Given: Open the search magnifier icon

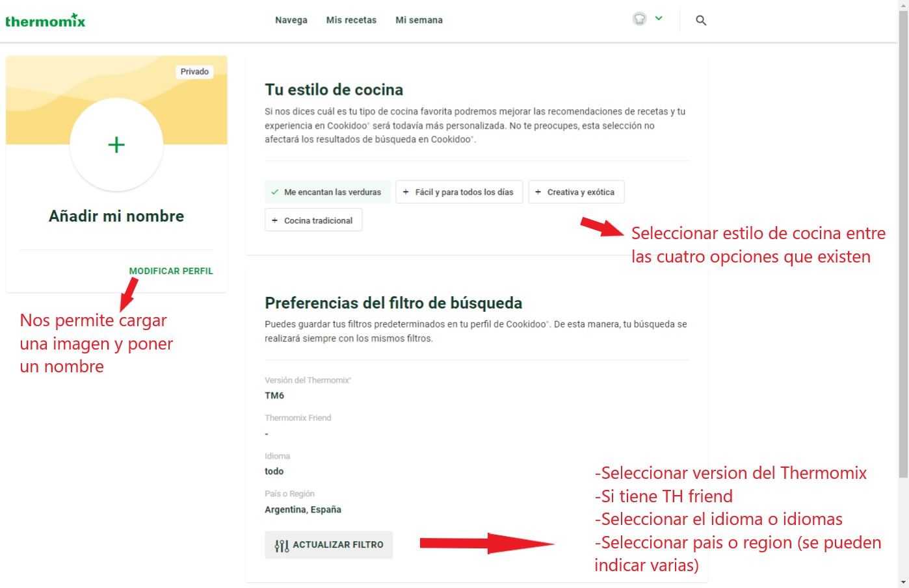Looking at the screenshot, I should 701,20.
